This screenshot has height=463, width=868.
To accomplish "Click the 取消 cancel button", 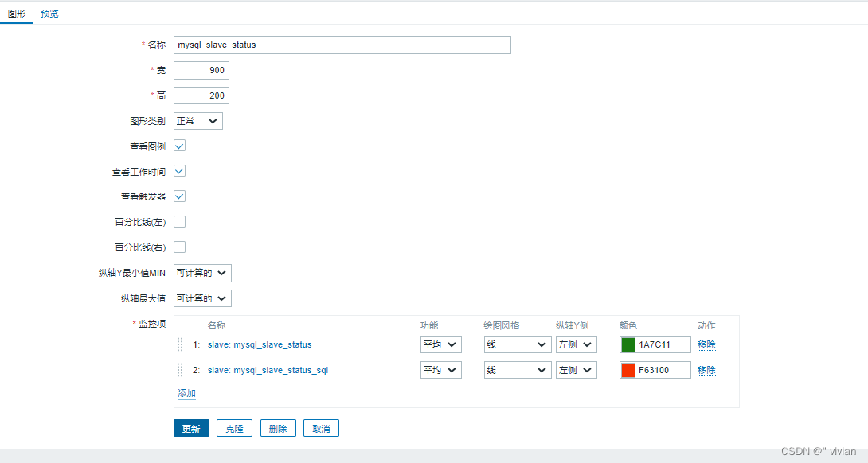I will pyautogui.click(x=321, y=428).
